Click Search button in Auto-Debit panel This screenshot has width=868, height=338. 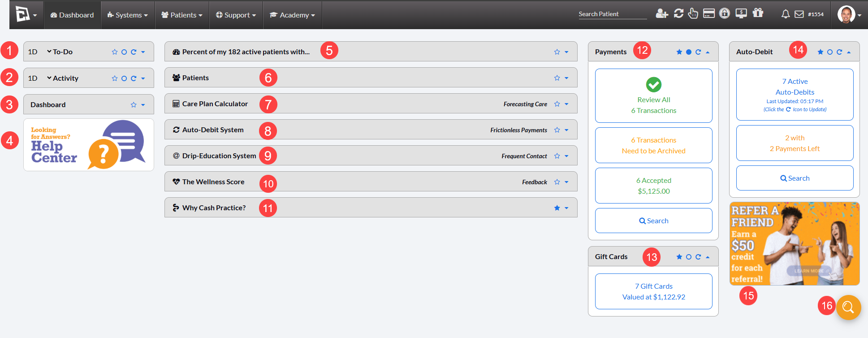[795, 178]
